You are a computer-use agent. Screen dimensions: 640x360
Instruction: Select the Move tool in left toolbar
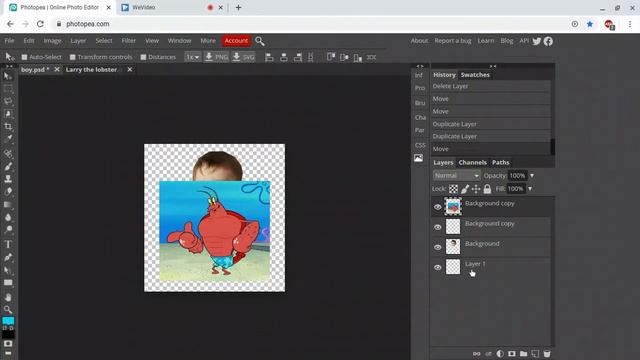[7, 76]
